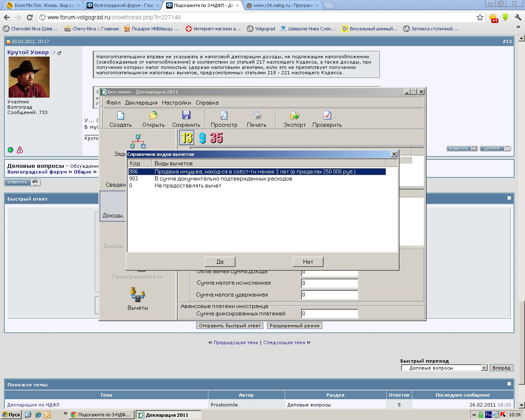525x420 pixels.
Task: Click the цитата quote button
Action: tap(495, 148)
